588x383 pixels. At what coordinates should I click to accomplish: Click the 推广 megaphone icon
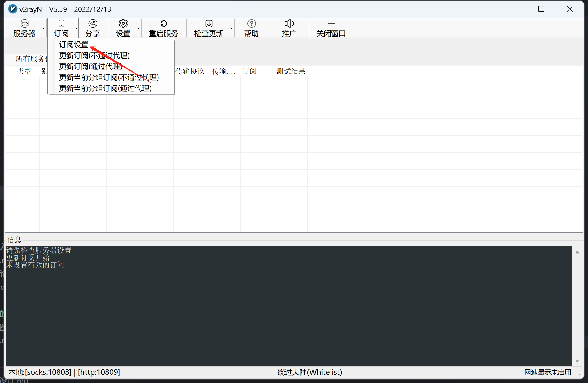289,24
